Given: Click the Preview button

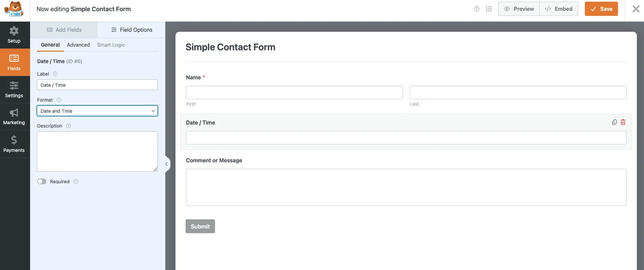Looking at the screenshot, I should [519, 9].
